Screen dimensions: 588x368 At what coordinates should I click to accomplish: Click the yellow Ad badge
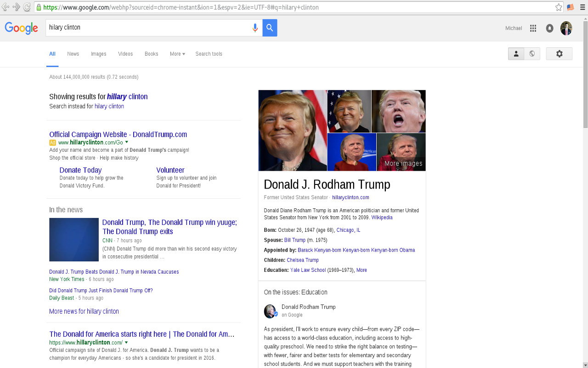point(52,143)
